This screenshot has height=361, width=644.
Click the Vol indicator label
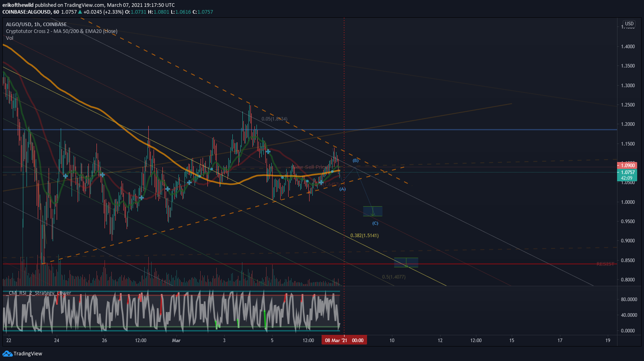click(x=10, y=38)
